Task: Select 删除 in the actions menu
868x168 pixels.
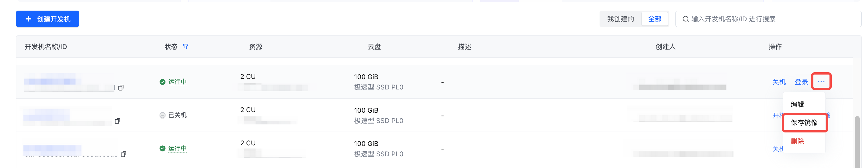Action: click(x=797, y=141)
